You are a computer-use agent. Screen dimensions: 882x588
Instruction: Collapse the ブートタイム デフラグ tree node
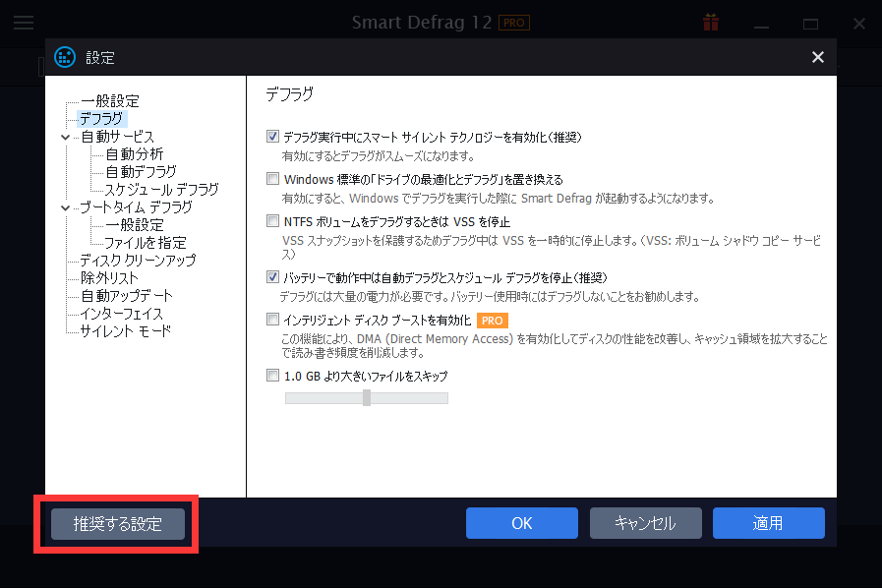click(65, 207)
